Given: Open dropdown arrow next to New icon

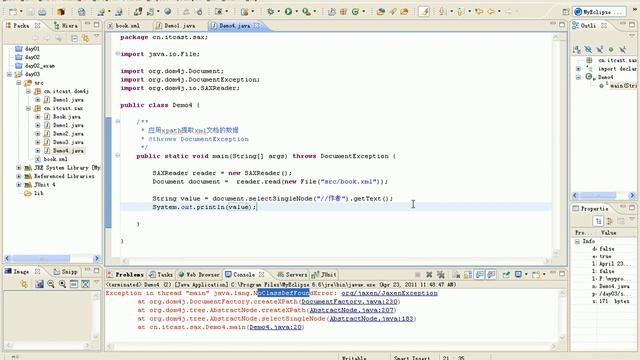Looking at the screenshot, I should coord(21,12).
